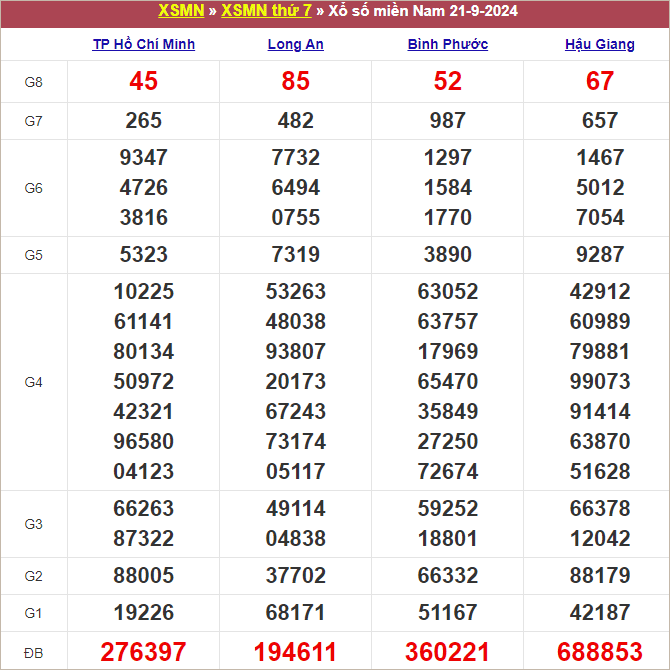The image size is (670, 670).
Task: Click G4 number 48038
Action: 296,322
